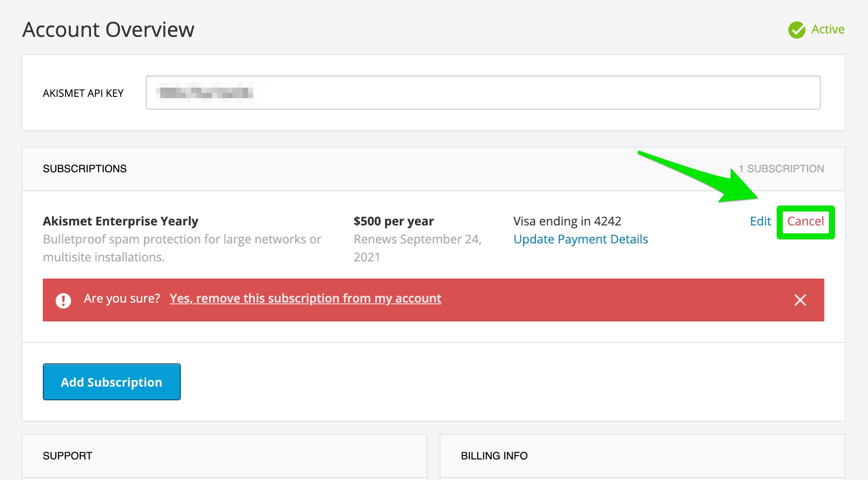Click the green Active checkmark icon

(796, 30)
